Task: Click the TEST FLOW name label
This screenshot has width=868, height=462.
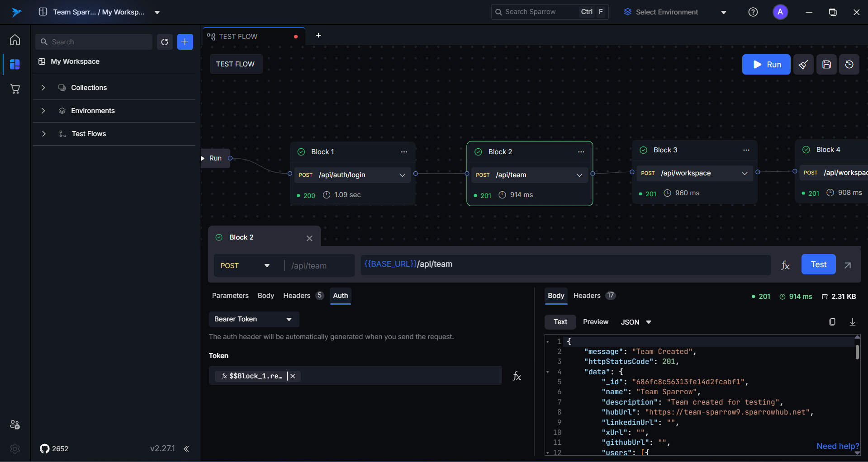Action: click(x=236, y=64)
